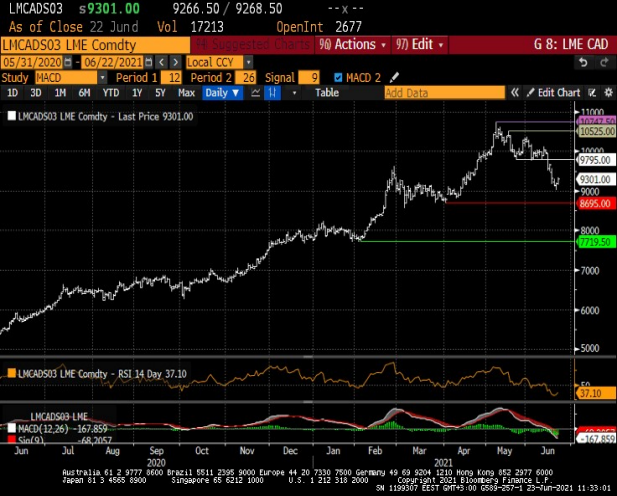This screenshot has height=496, width=617.
Task: Edit the start date 05/31/2020 field
Action: click(32, 62)
